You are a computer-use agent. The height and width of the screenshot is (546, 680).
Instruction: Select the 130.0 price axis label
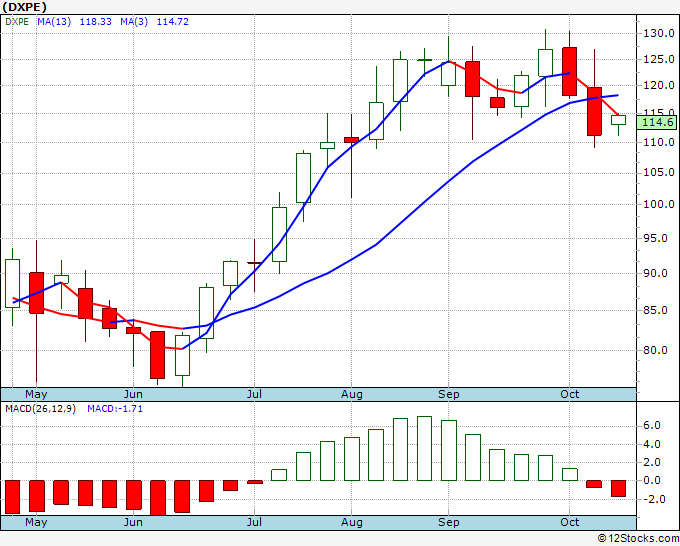tap(659, 33)
